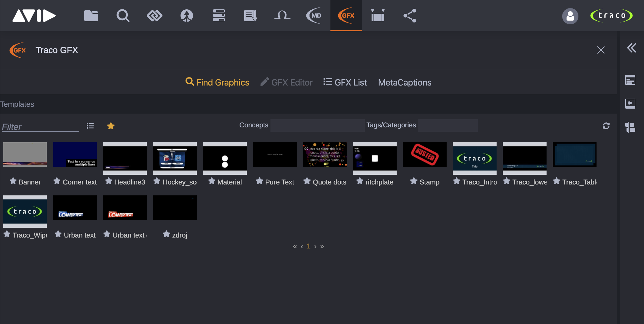The image size is (644, 324).
Task: Select the red Urban text thumbnail
Action: coord(125,208)
